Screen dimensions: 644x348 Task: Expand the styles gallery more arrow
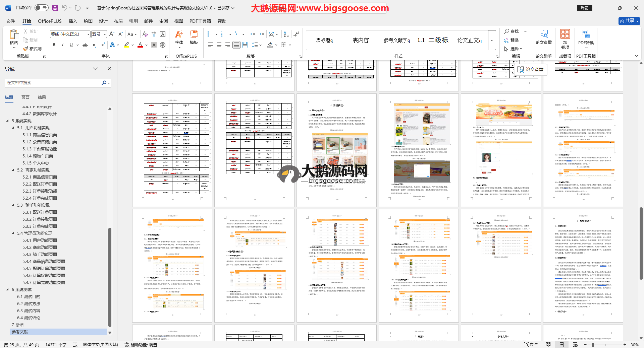[x=492, y=40]
